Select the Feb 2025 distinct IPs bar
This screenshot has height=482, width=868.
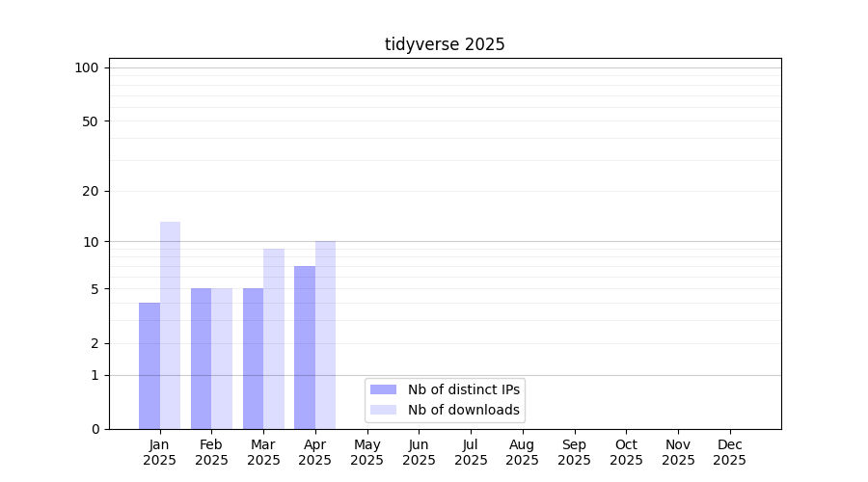[201, 359]
